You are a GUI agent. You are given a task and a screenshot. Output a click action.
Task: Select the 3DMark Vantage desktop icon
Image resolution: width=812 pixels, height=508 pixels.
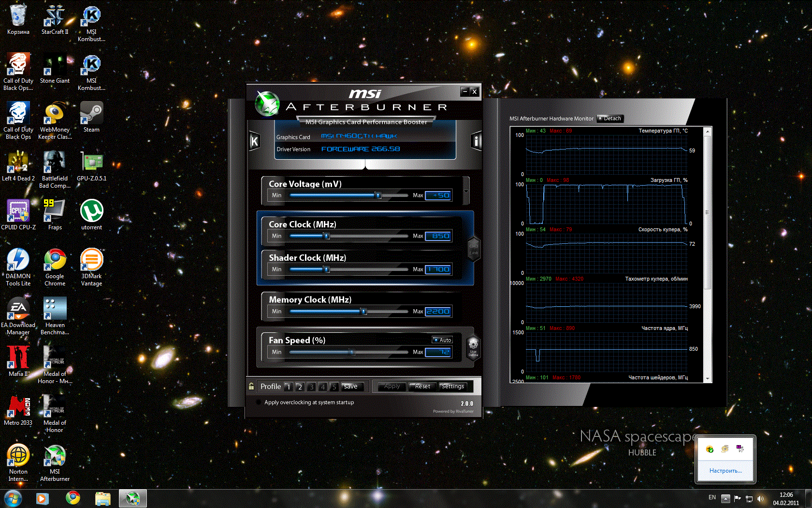(x=91, y=268)
